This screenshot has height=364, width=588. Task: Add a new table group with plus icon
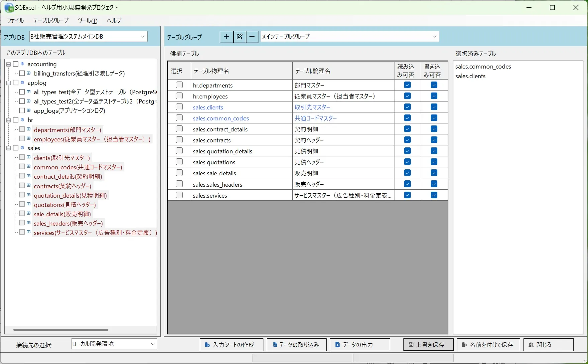226,37
